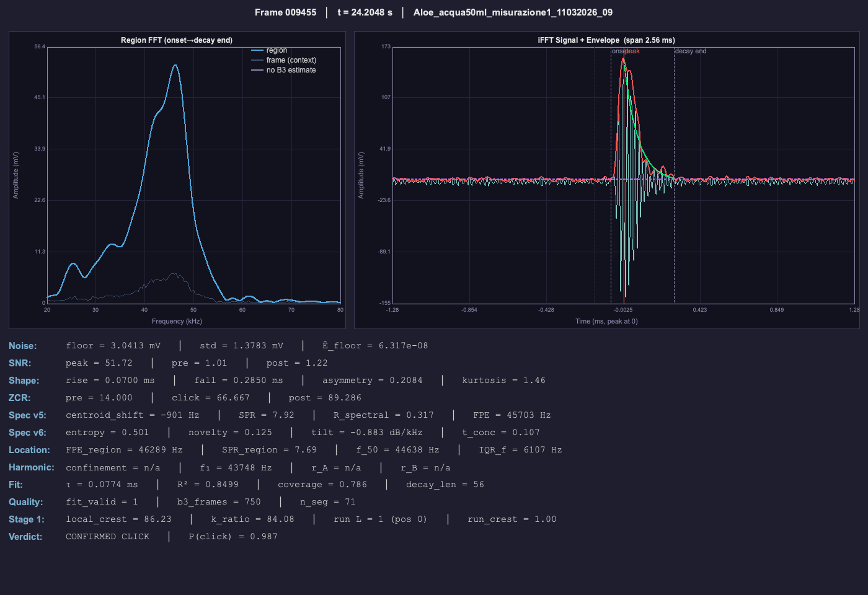Screen dimensions: 868x595
Task: Click the 'floor = 3.0413 mV' value
Action: (x=113, y=346)
